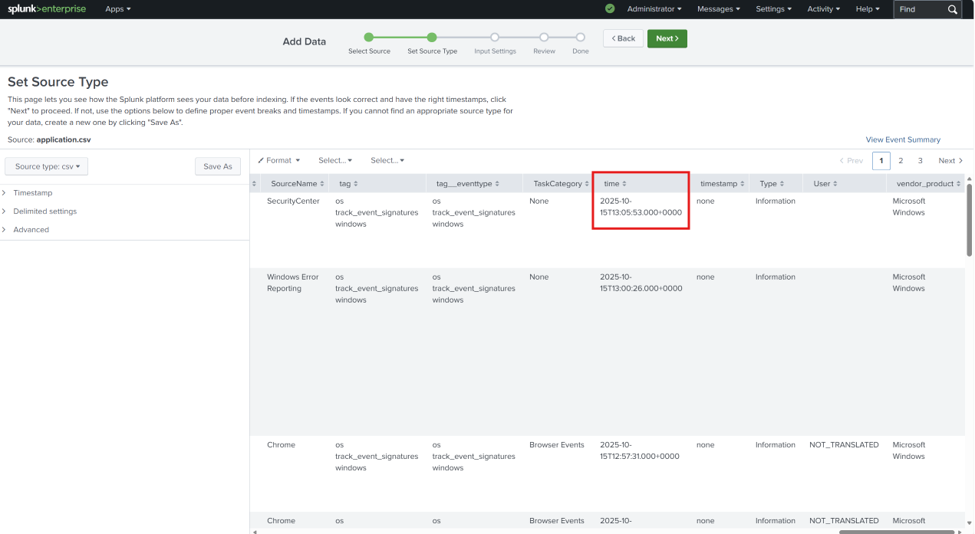Viewport: 975px width, 534px height.
Task: Click the vertical scrollbar of the table
Action: 969,220
